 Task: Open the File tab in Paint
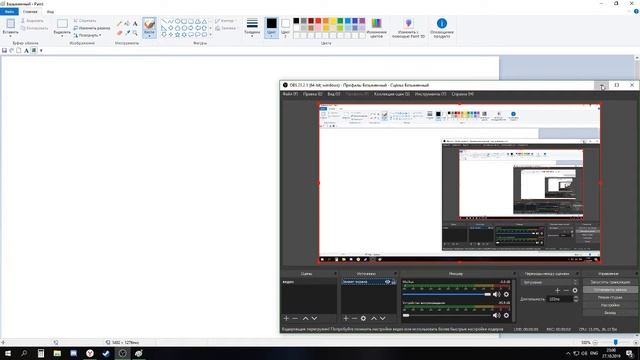click(x=9, y=12)
